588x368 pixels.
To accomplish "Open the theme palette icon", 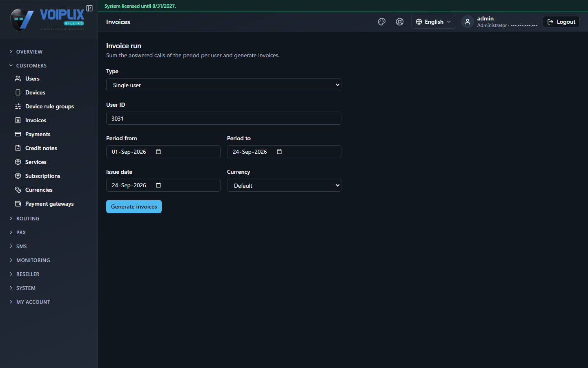I will (382, 22).
